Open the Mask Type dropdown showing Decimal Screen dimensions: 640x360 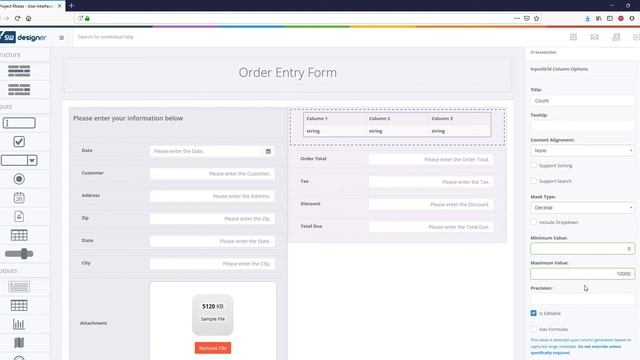582,208
